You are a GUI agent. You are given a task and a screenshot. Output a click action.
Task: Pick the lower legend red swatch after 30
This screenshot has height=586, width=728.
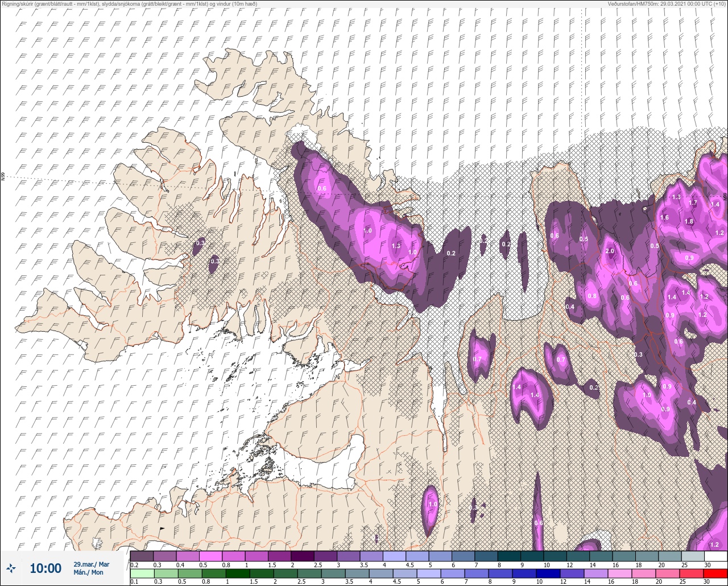click(x=715, y=573)
